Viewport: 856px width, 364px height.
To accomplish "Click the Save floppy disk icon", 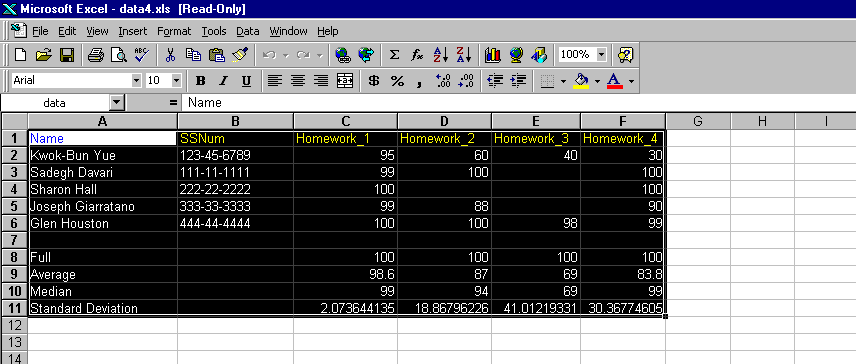I will [x=67, y=55].
